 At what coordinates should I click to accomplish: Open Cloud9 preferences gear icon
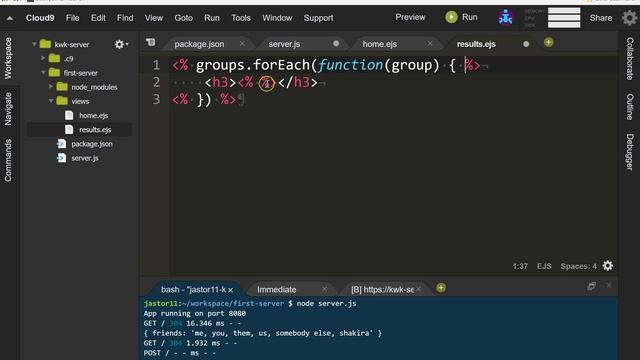629,18
